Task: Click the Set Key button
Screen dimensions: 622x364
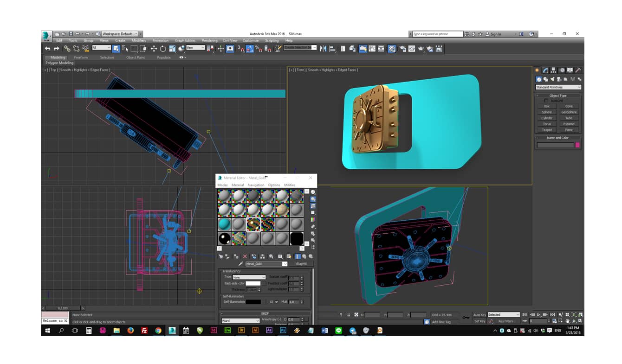Action: tap(479, 321)
